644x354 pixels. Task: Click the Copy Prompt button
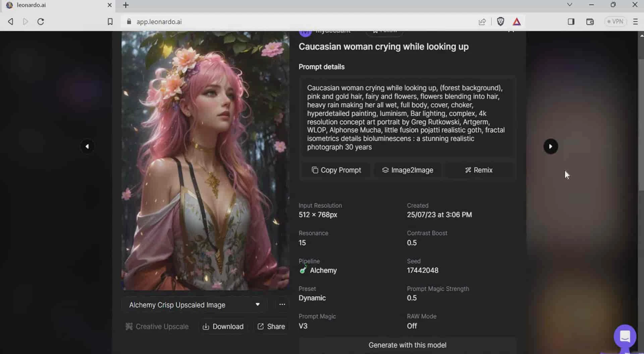click(336, 170)
